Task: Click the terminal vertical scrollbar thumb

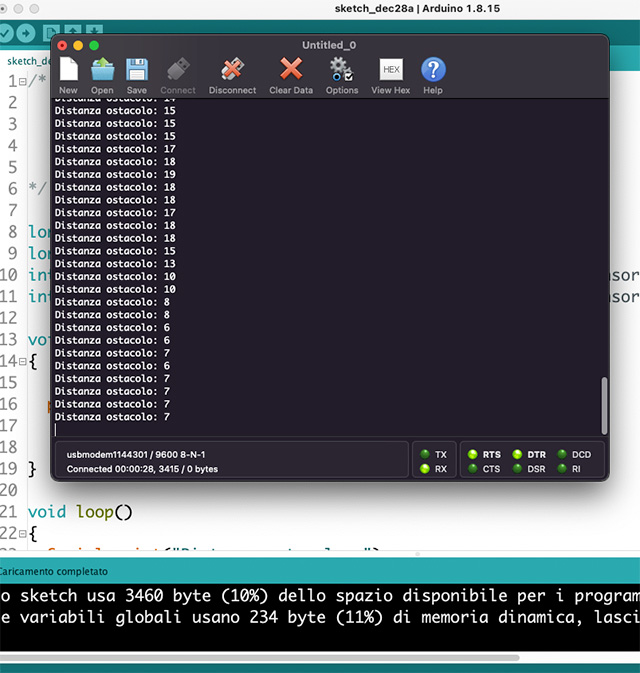Action: pos(602,404)
